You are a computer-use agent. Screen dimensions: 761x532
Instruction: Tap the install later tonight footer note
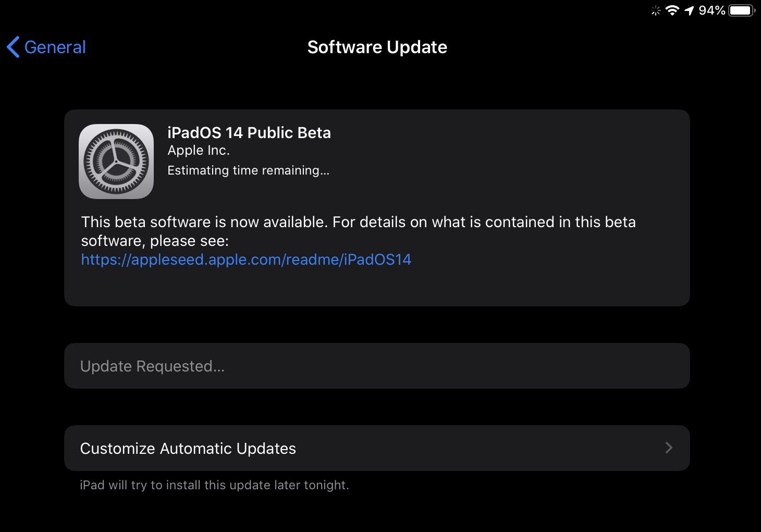214,485
